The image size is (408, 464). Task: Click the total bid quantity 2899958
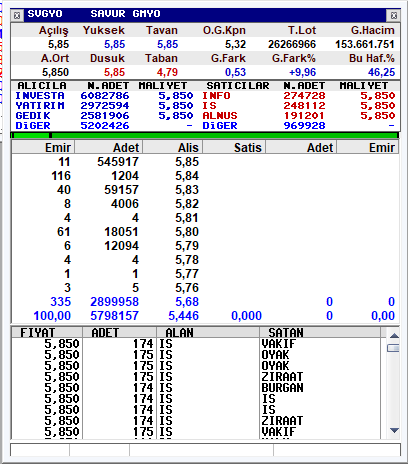tap(114, 302)
